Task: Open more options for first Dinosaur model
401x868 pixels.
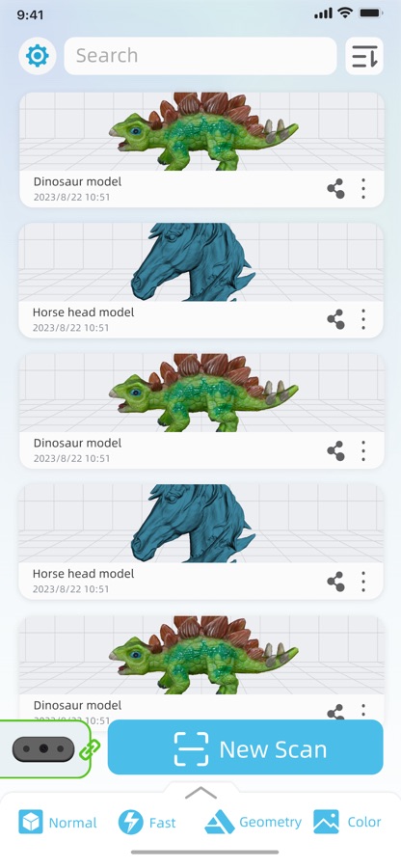Action: click(x=363, y=189)
